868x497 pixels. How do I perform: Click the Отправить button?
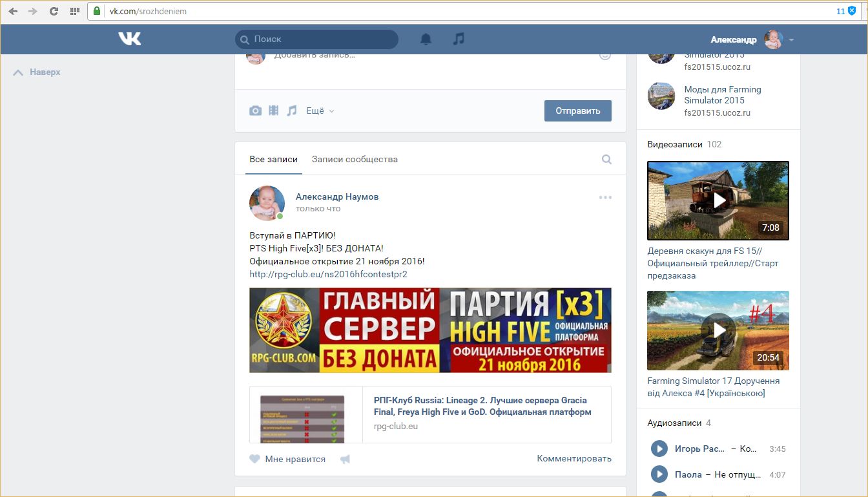pyautogui.click(x=577, y=111)
